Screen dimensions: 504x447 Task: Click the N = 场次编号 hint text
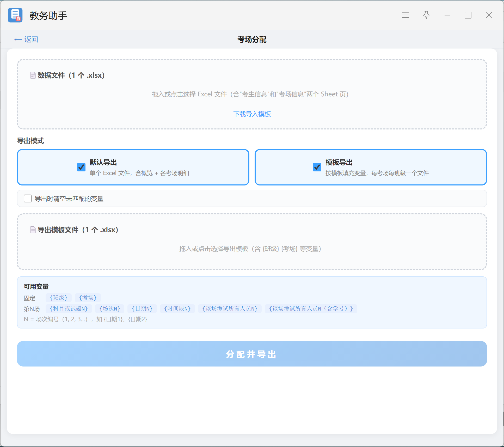(x=85, y=319)
